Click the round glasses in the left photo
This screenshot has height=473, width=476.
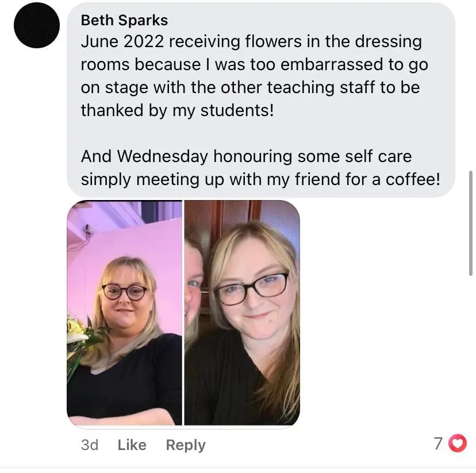tap(125, 292)
